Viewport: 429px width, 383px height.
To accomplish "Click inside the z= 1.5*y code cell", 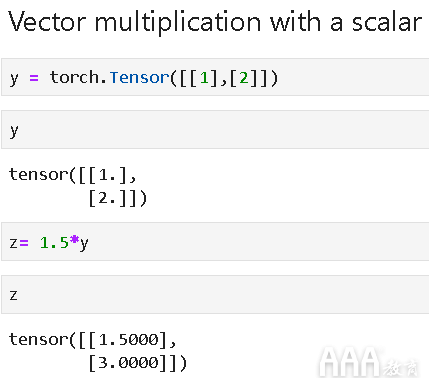I will click(x=215, y=242).
